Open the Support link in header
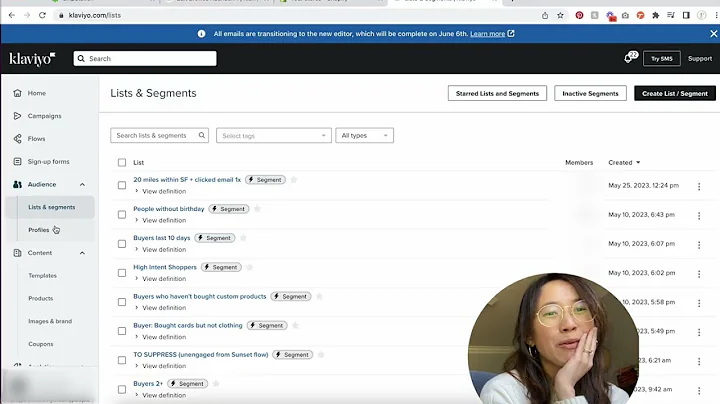This screenshot has width=720, height=404. click(x=700, y=59)
